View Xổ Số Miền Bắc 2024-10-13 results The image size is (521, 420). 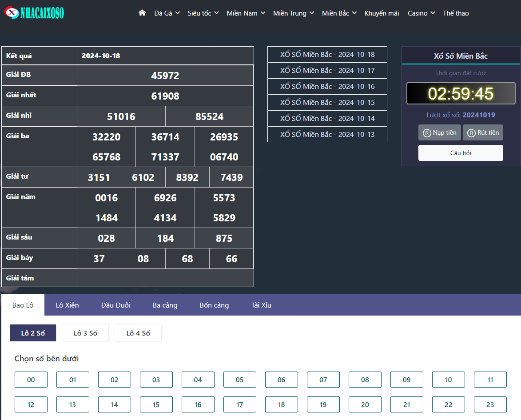coord(327,135)
